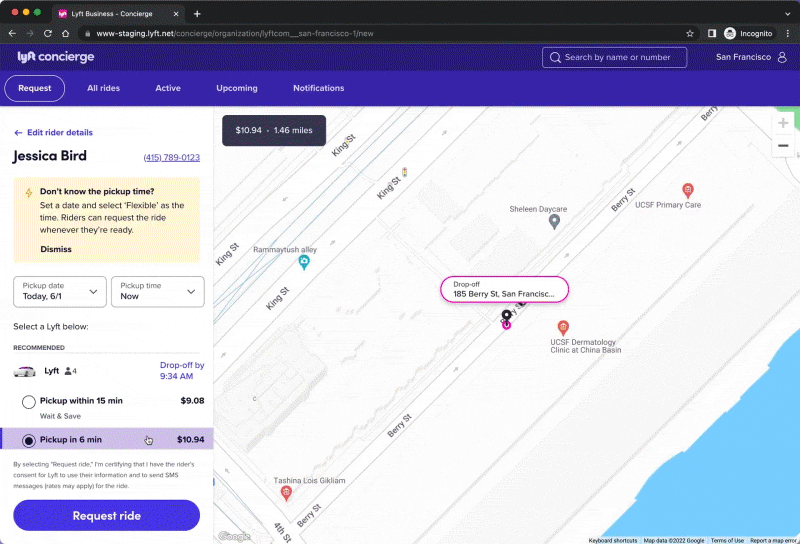This screenshot has width=800, height=544.
Task: Click the Wait & Save label
Action: coord(60,416)
